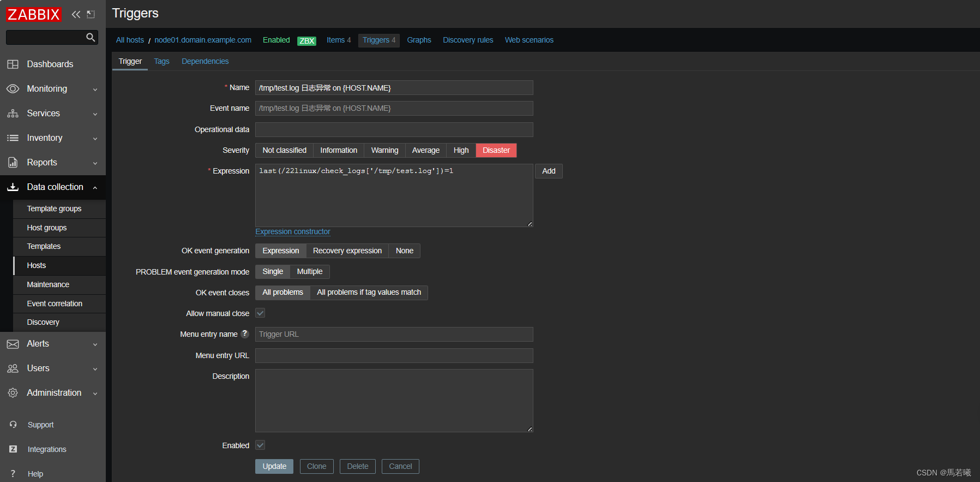The height and width of the screenshot is (482, 980).
Task: Expand the Alerts menu chevron
Action: [95, 344]
